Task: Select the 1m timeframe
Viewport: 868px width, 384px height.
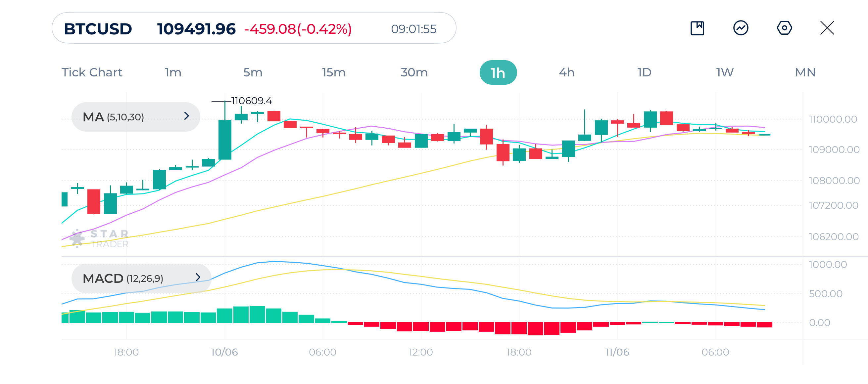Action: click(172, 72)
